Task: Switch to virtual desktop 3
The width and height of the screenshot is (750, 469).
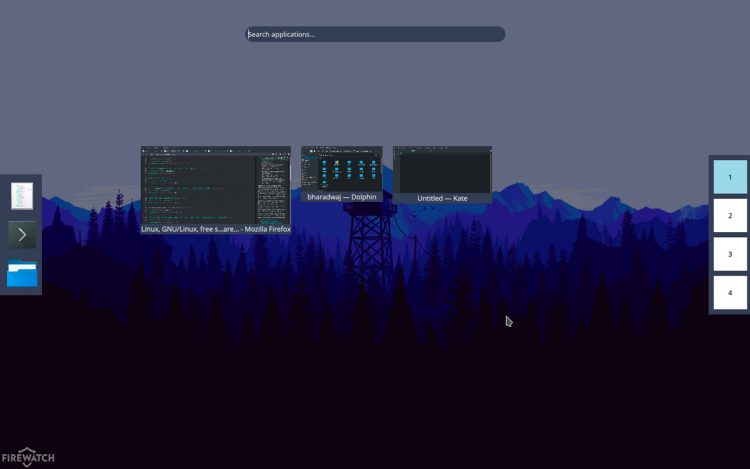Action: pyautogui.click(x=730, y=254)
